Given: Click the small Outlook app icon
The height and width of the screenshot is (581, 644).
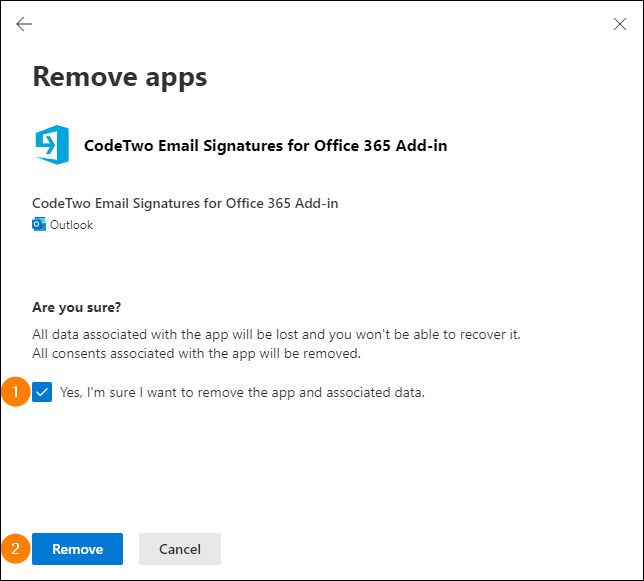Looking at the screenshot, I should pos(39,224).
